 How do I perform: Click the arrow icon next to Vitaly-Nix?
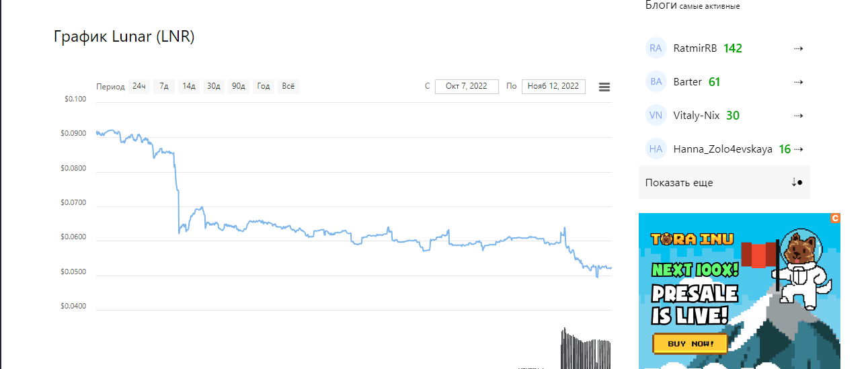click(798, 116)
